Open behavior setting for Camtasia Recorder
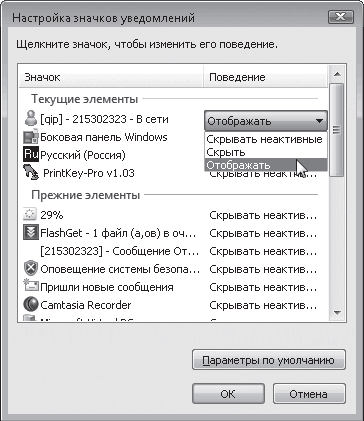 coord(263,305)
